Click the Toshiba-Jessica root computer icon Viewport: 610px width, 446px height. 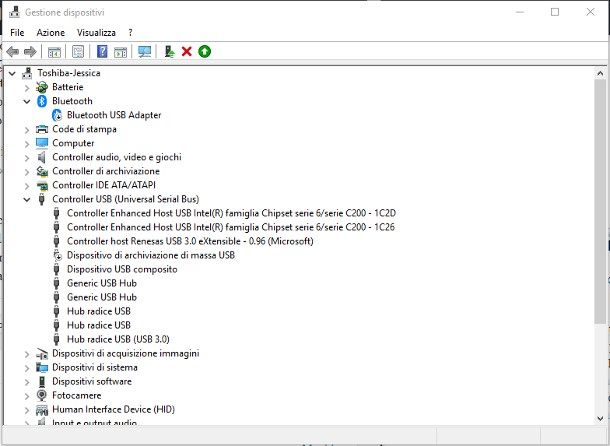pos(27,73)
